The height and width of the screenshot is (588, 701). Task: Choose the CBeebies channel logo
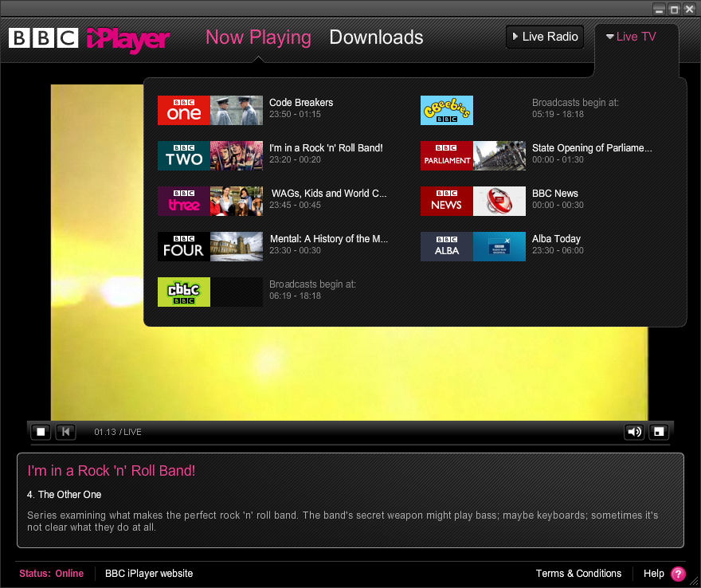tap(446, 111)
